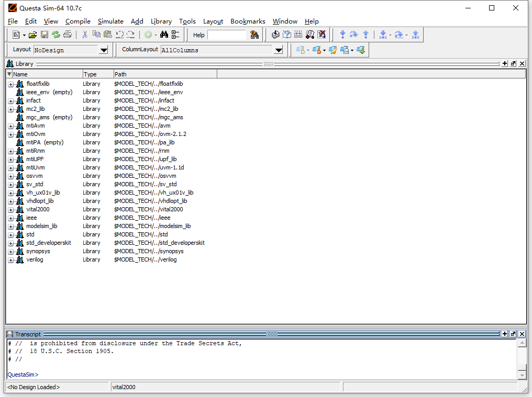
Task: Undock the Transcript panel
Action: (x=513, y=334)
